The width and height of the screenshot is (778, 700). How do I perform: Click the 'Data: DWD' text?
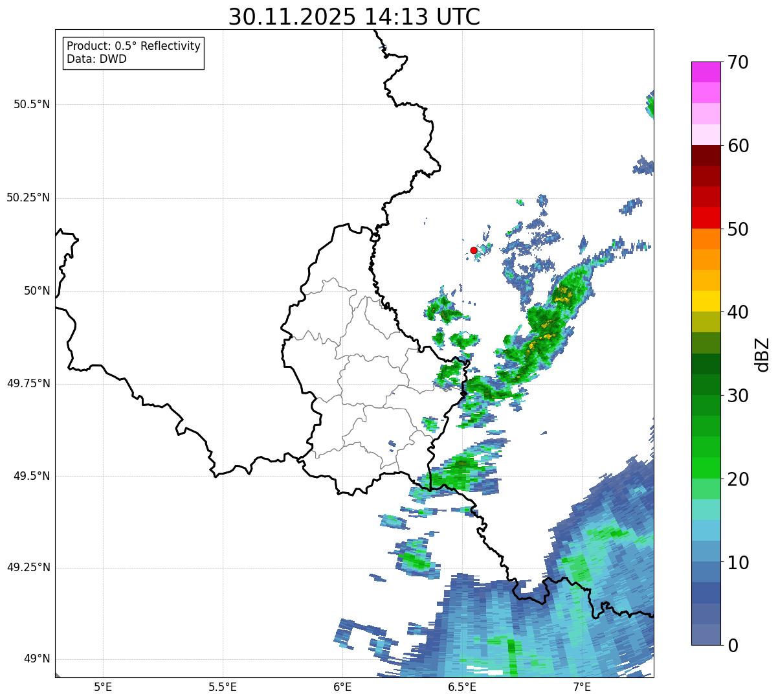click(x=96, y=59)
